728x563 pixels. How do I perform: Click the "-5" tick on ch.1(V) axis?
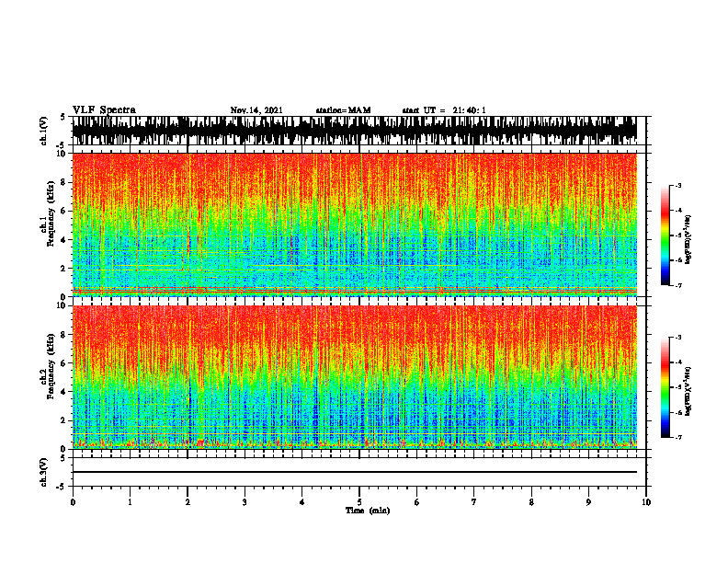(x=62, y=145)
